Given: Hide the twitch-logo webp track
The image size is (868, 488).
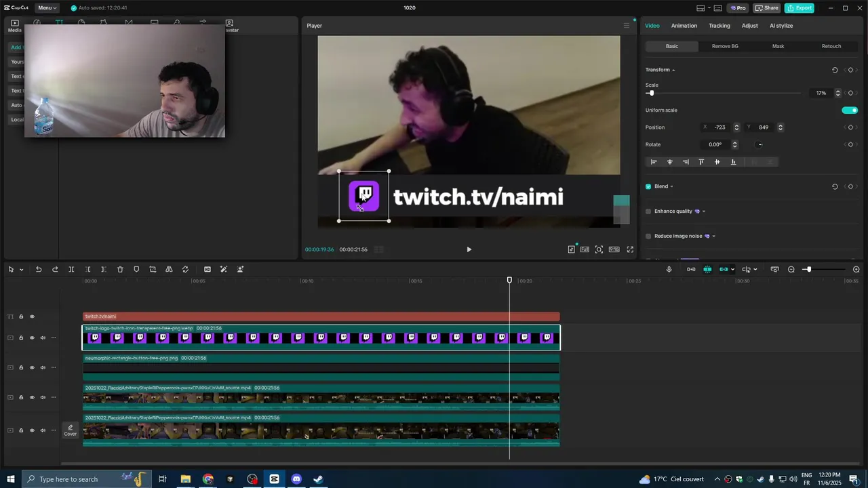Looking at the screenshot, I should point(31,338).
